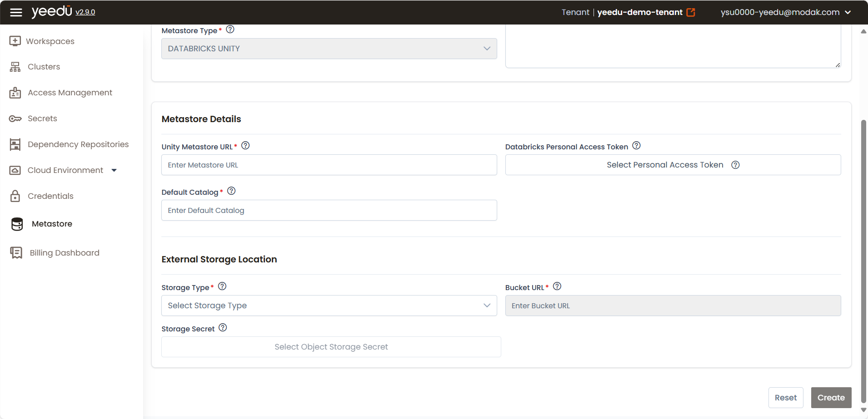Click the help icon beside Metastore Type
This screenshot has height=419, width=868.
click(x=230, y=30)
